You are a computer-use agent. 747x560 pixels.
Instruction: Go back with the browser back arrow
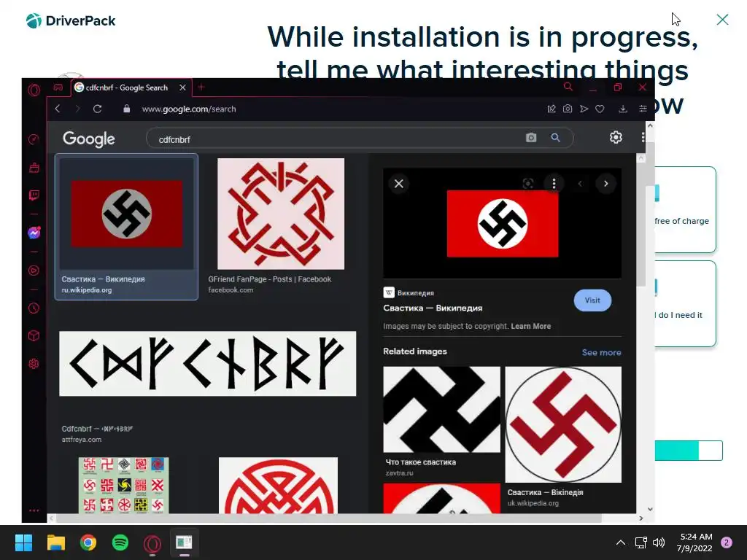point(58,109)
